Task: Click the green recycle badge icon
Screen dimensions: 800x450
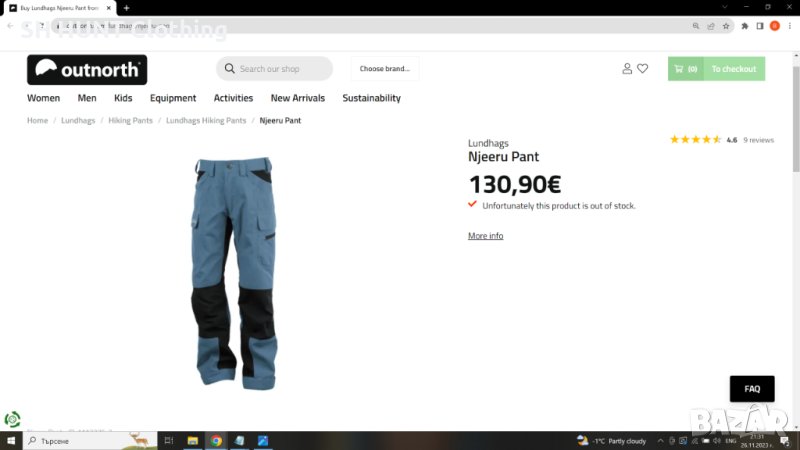Action: tap(12, 420)
